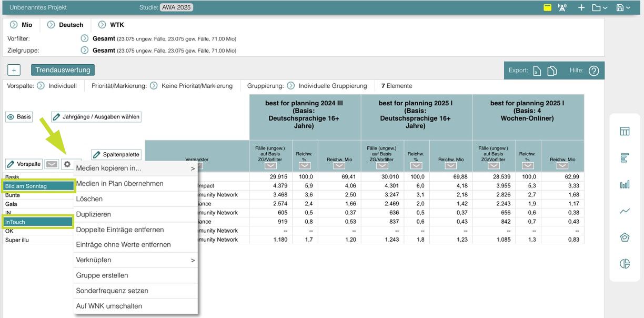
Task: Select line trend chart icon in sidebar
Action: click(x=625, y=211)
